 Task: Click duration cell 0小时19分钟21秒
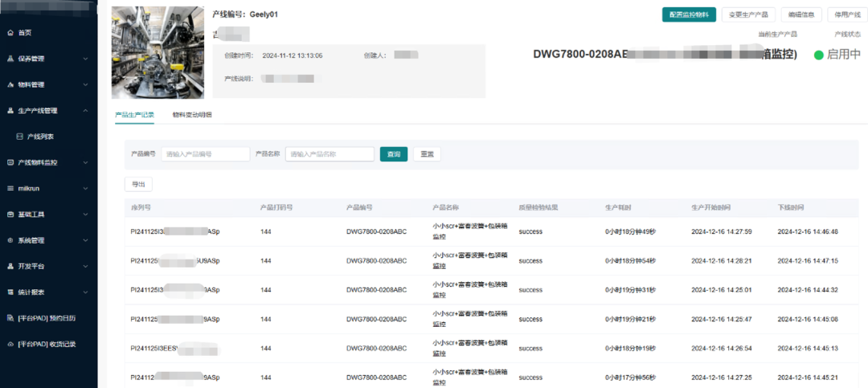[x=631, y=320]
